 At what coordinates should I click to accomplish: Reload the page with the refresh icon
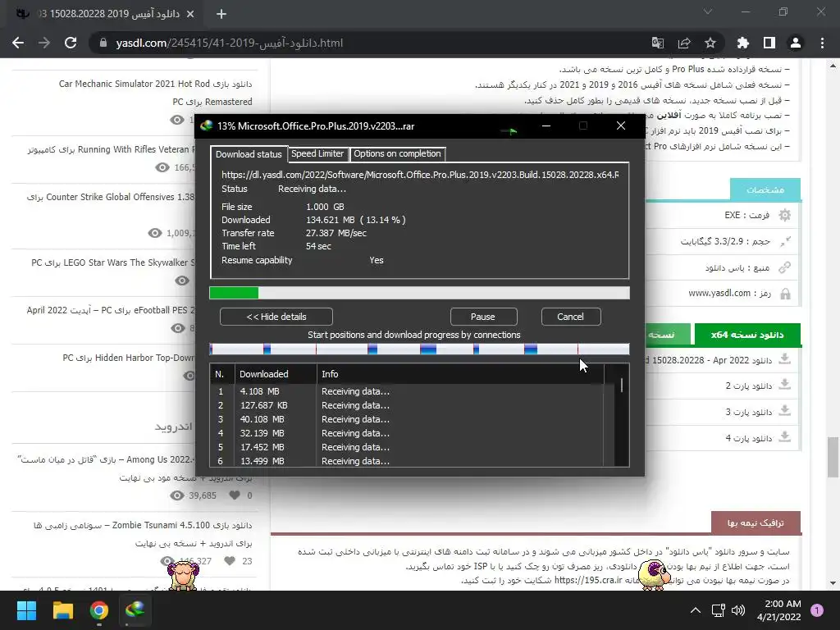(x=71, y=43)
